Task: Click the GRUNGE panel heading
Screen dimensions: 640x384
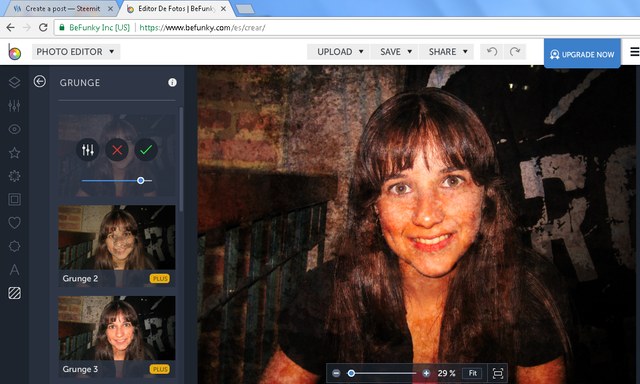Action: click(x=80, y=83)
